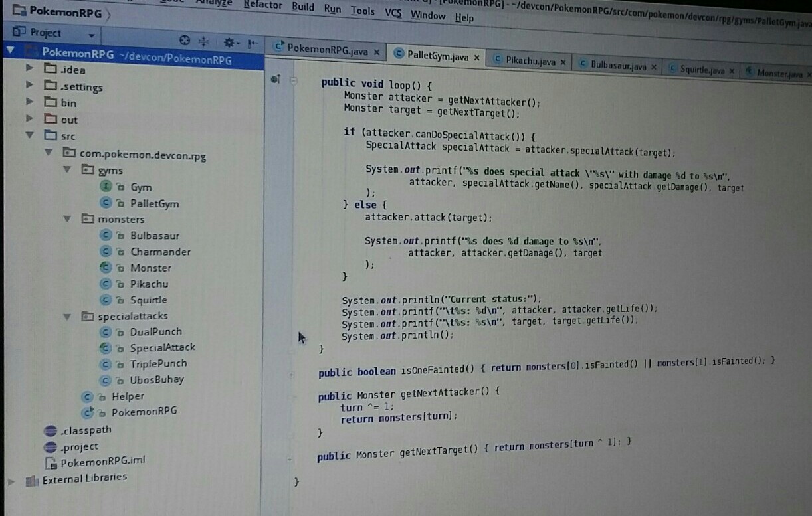This screenshot has width=812, height=516.
Task: Open the Project view dropdown
Action: coord(91,35)
